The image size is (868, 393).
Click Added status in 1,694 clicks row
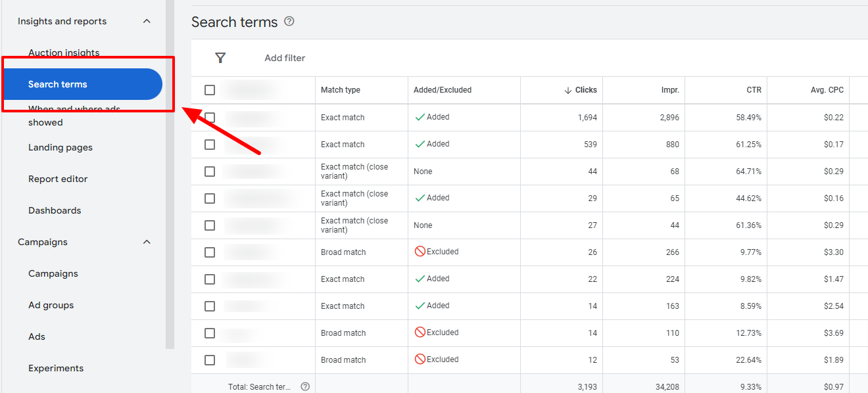(432, 117)
